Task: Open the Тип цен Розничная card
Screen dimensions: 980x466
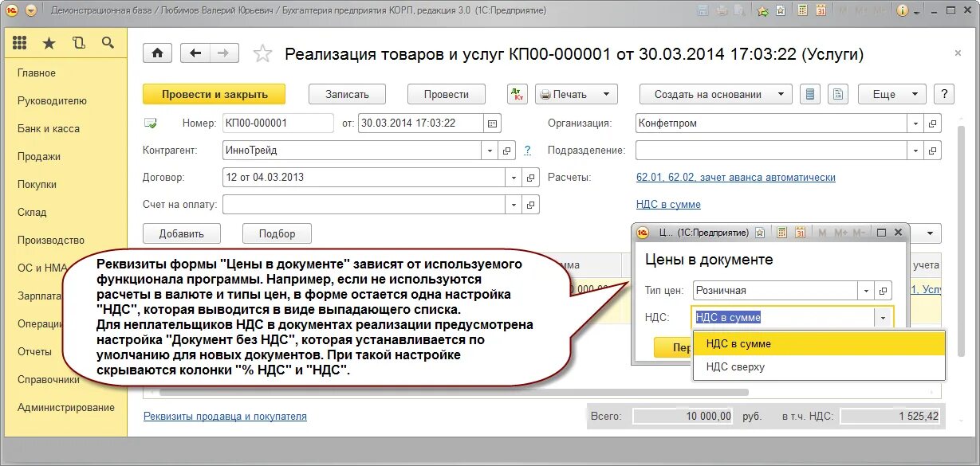Action: pos(884,291)
